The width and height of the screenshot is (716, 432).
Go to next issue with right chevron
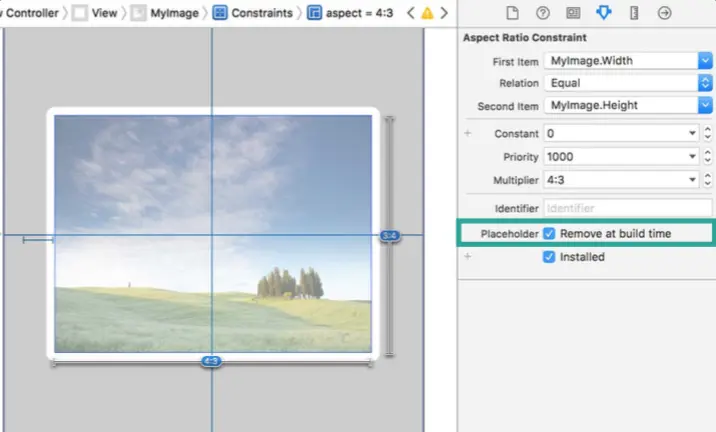click(x=444, y=13)
